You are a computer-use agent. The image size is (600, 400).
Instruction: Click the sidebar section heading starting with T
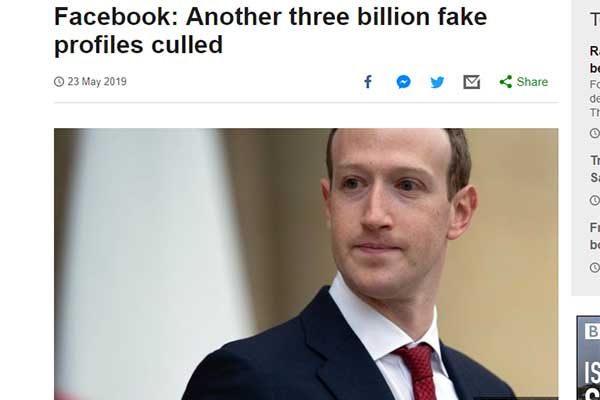click(x=595, y=19)
